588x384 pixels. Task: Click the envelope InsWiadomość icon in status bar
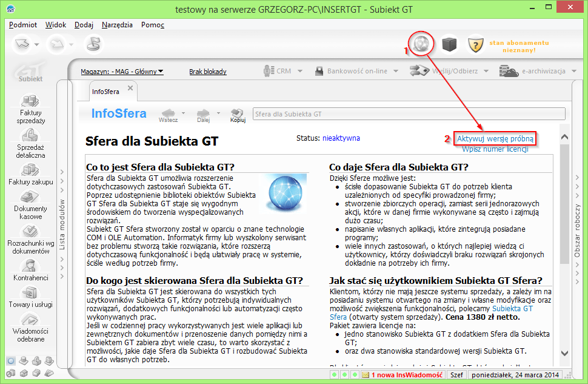[x=366, y=375]
